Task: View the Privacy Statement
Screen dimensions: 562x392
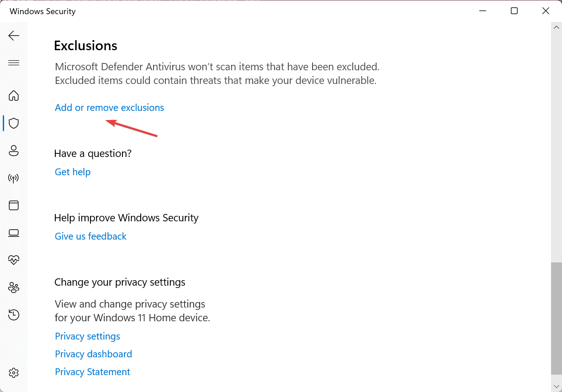Action: click(92, 371)
